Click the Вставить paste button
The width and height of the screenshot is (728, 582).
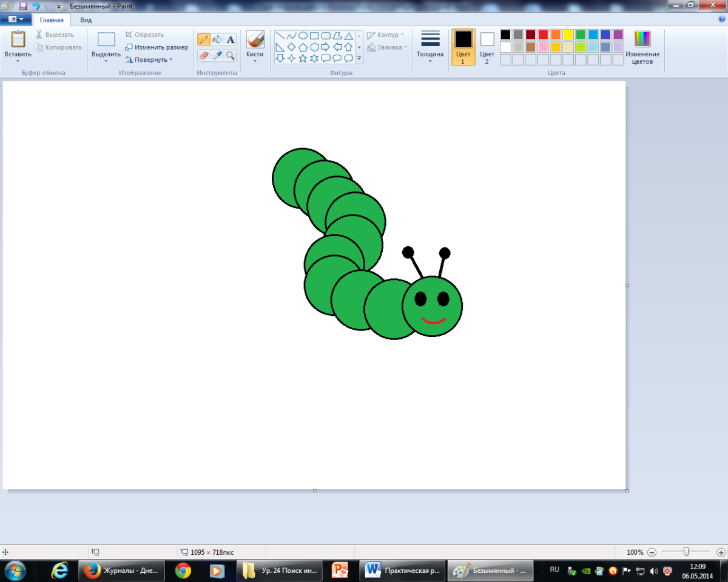click(x=18, y=39)
